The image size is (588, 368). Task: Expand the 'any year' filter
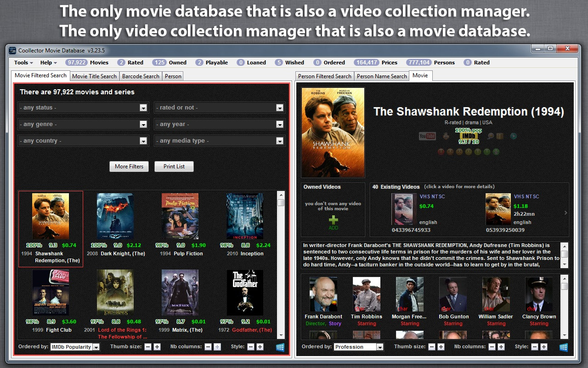point(220,124)
